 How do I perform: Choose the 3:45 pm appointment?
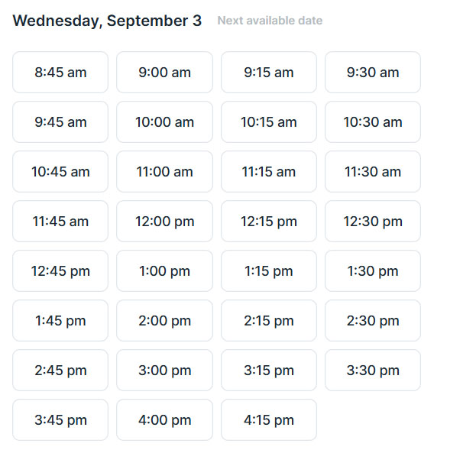pos(60,420)
